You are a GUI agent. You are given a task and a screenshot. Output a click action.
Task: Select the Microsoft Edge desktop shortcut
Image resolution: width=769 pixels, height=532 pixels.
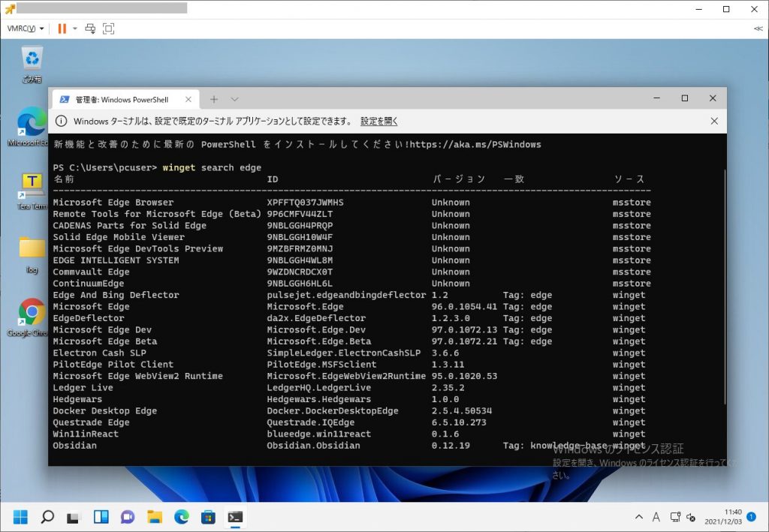tap(30, 126)
